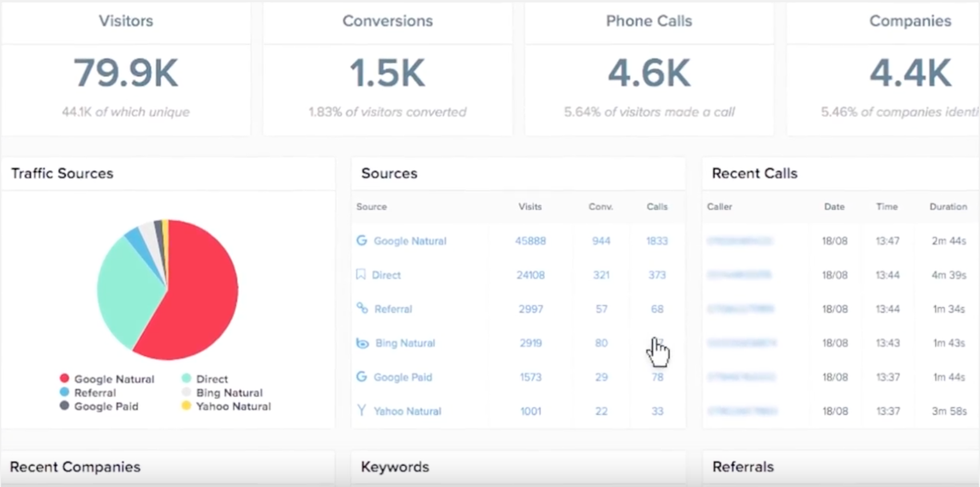Select the teal Direct legend dot
This screenshot has height=487, width=980.
tap(186, 379)
